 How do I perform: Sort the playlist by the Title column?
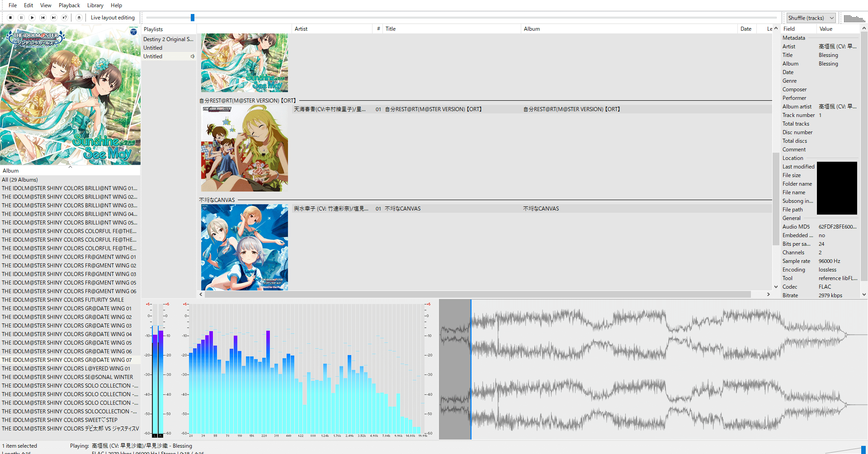pos(452,29)
